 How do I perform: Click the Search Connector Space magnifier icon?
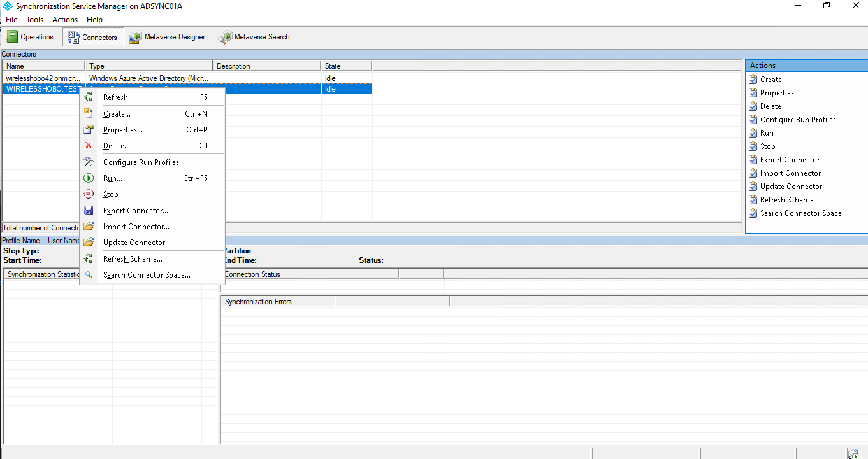click(89, 275)
